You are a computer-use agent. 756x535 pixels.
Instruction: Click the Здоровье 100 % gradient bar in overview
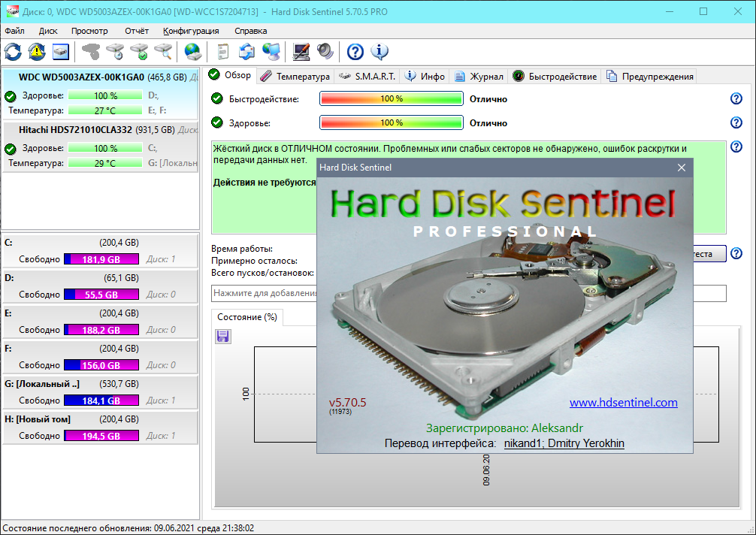pos(392,122)
